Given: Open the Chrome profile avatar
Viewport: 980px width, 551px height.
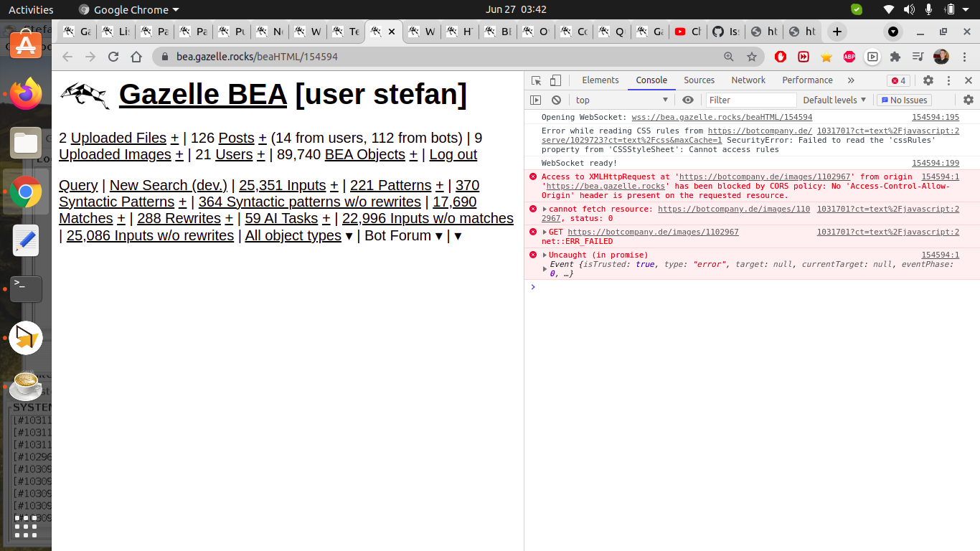Looking at the screenshot, I should coord(941,57).
